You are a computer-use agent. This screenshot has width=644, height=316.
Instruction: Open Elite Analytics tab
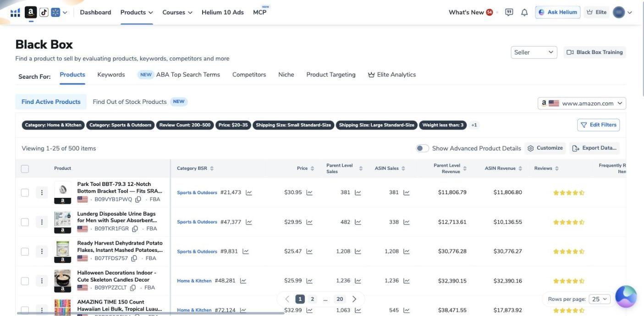tap(392, 75)
